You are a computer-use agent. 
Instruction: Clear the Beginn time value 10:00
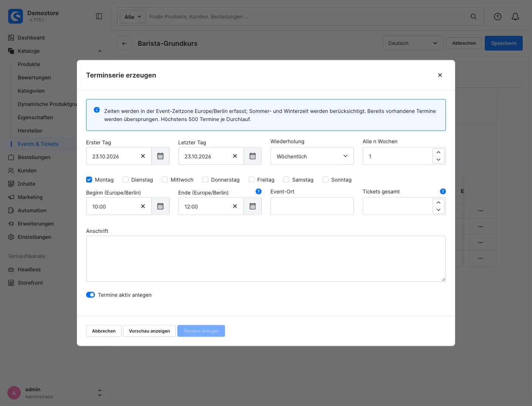point(143,206)
